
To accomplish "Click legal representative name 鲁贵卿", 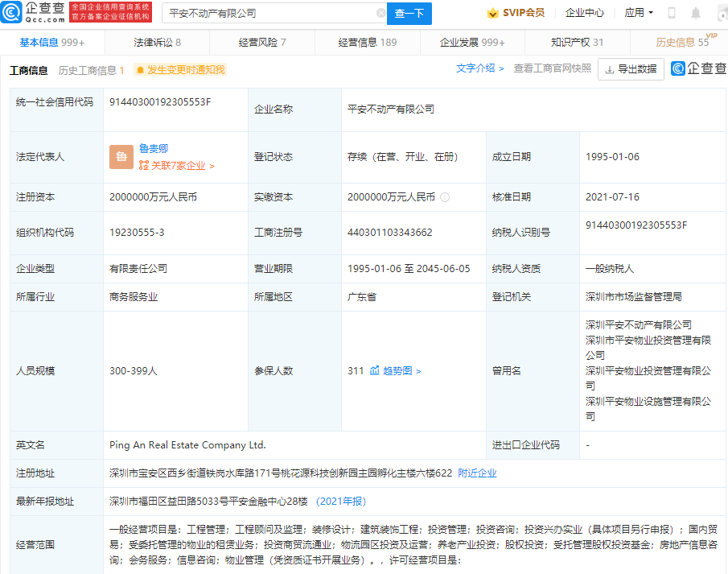I will point(154,148).
